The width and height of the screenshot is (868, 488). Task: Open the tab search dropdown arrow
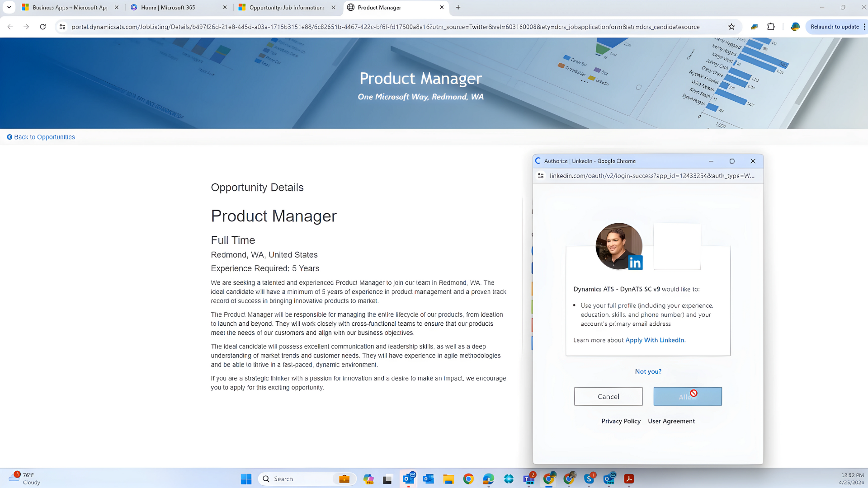click(9, 7)
